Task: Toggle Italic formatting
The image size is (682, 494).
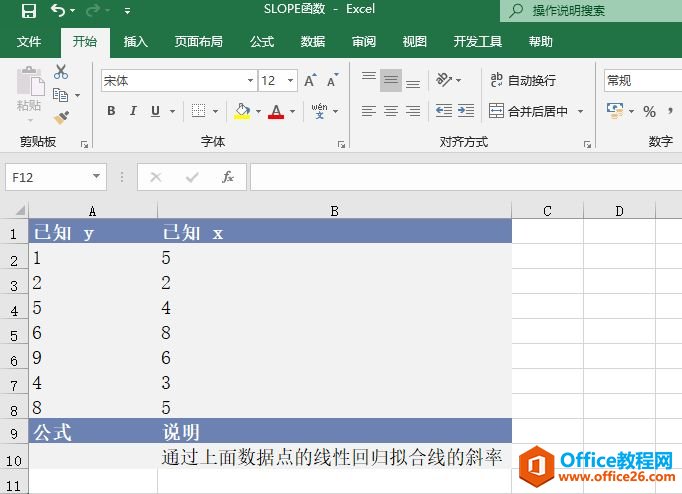Action: tap(134, 111)
